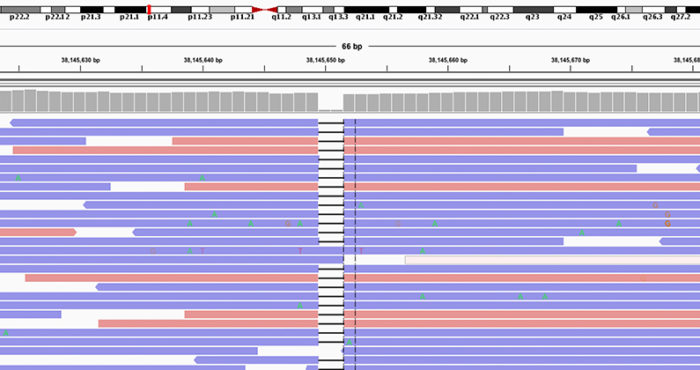Screen dimensions: 700x370
Task: Click the pale low-quality read segment
Action: [552, 260]
